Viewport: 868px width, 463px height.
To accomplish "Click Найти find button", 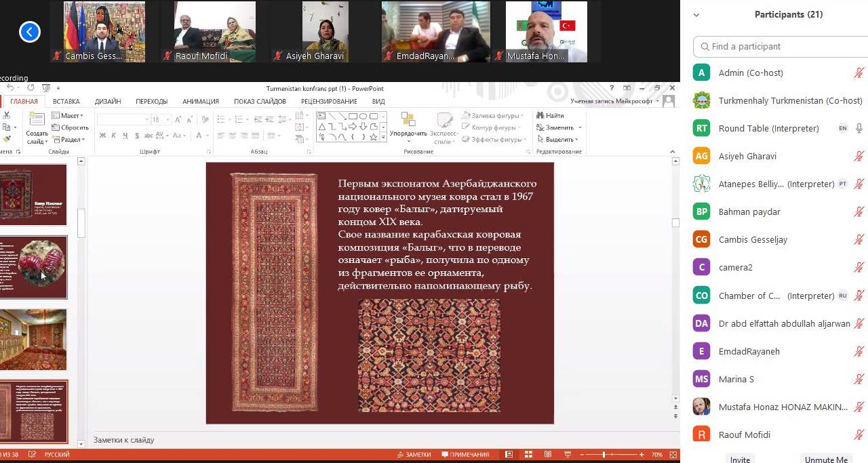I will tap(549, 115).
